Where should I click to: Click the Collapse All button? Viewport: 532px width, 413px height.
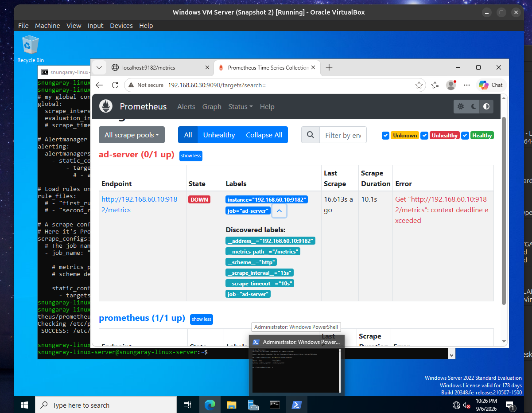coord(264,135)
